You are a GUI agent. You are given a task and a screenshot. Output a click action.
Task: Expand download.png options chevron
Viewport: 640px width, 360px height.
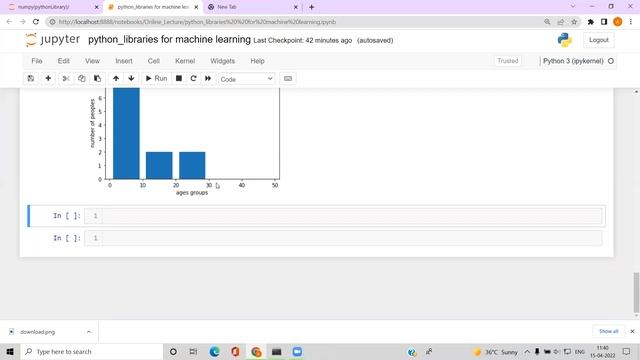(89, 332)
